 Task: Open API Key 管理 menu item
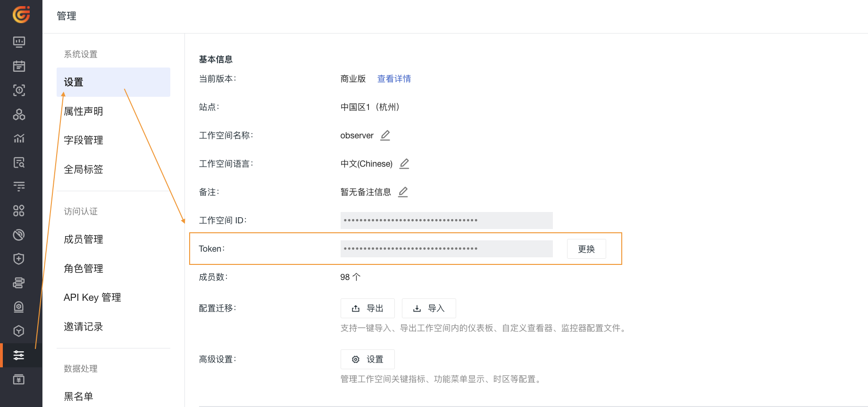(x=92, y=297)
